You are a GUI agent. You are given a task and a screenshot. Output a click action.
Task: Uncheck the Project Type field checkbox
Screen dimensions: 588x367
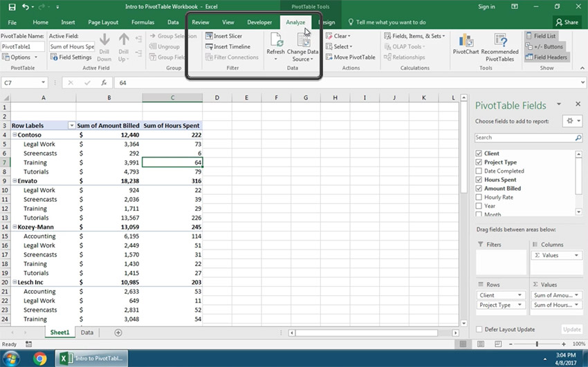[479, 162]
